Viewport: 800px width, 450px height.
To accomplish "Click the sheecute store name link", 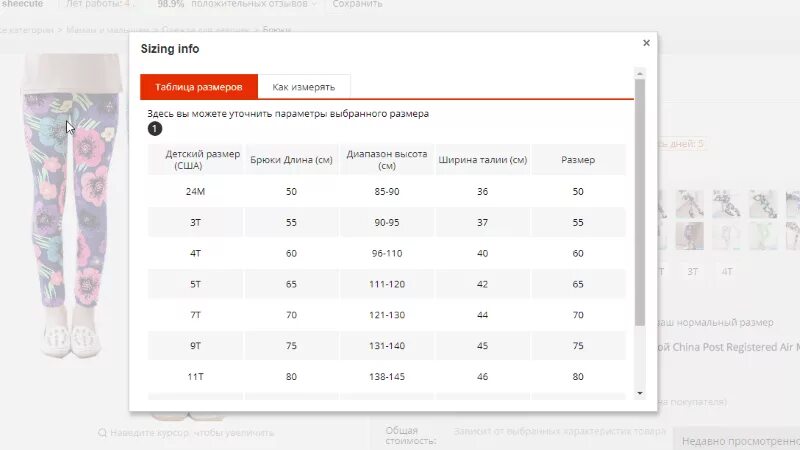I will point(22,4).
